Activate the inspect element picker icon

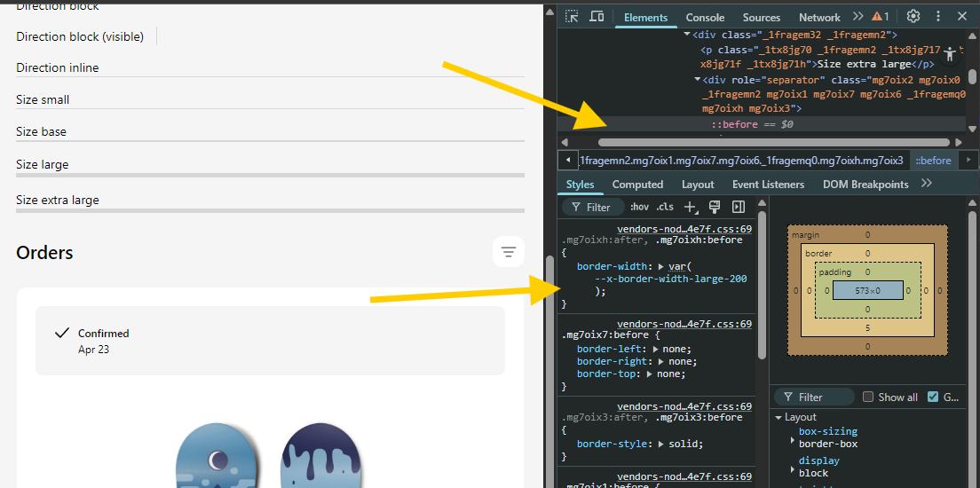[x=572, y=17]
